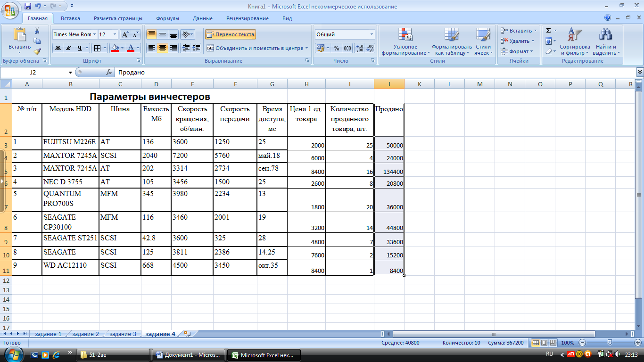Copy the selected cells

point(37,41)
